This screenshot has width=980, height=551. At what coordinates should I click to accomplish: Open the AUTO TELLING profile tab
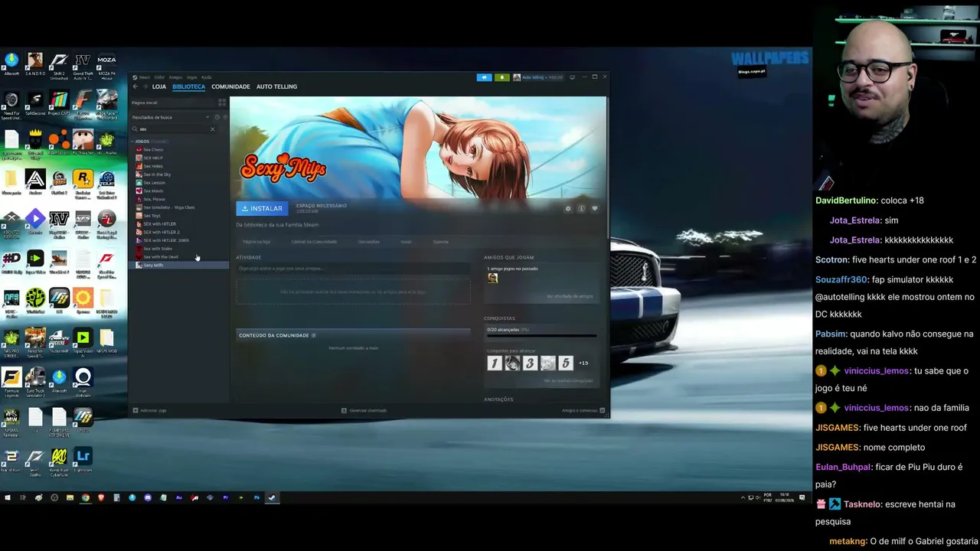[276, 86]
